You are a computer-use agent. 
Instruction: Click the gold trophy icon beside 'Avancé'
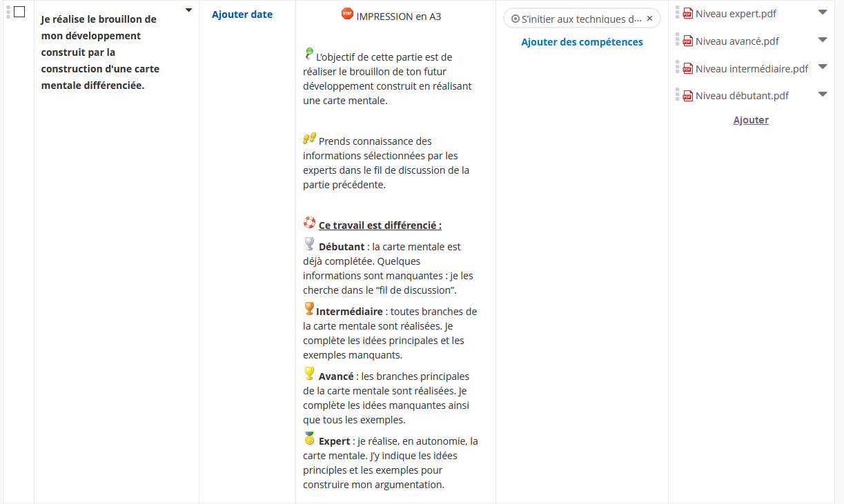click(309, 374)
